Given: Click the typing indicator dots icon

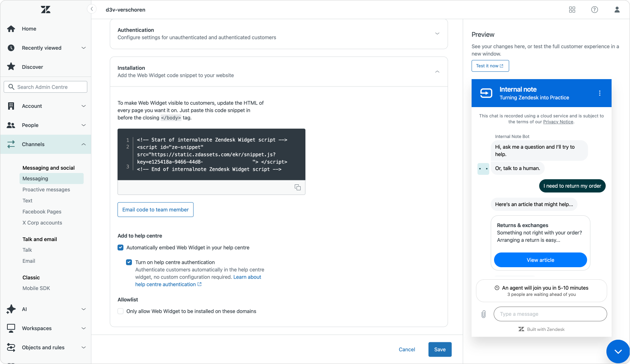Looking at the screenshot, I should pos(483,169).
